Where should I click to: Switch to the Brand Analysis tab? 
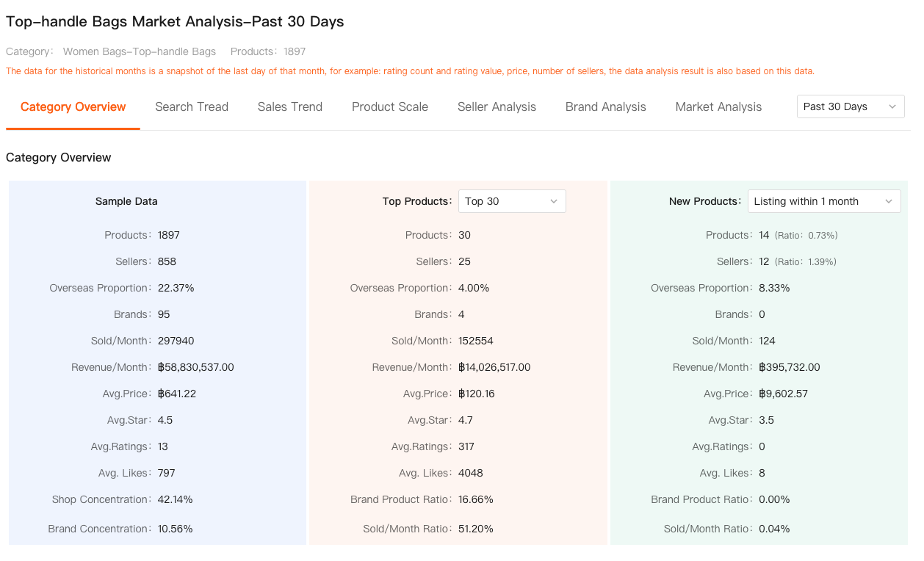click(x=605, y=107)
